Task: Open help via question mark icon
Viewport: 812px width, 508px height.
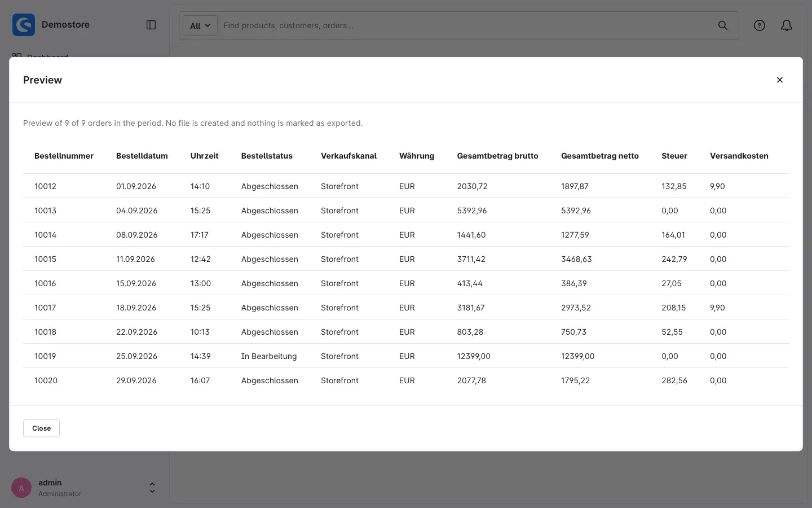Action: (x=760, y=25)
